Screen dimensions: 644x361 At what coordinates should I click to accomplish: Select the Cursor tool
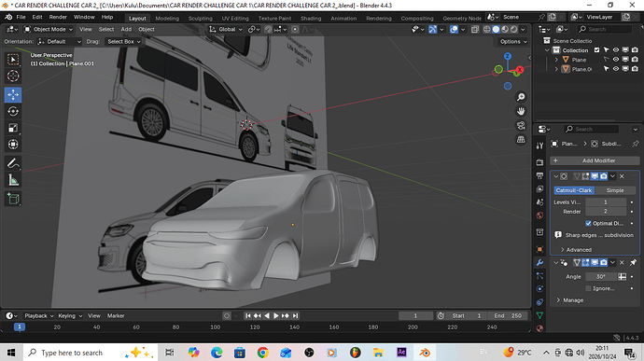(13, 76)
